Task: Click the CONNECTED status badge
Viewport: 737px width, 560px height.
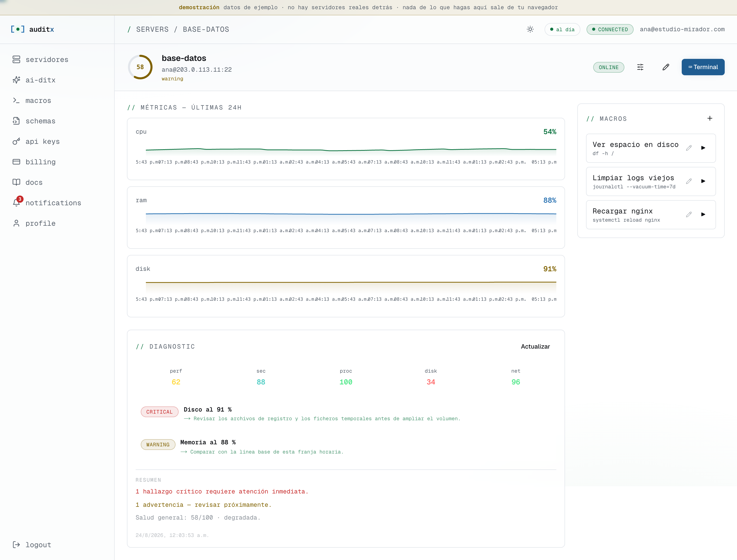Action: click(610, 29)
